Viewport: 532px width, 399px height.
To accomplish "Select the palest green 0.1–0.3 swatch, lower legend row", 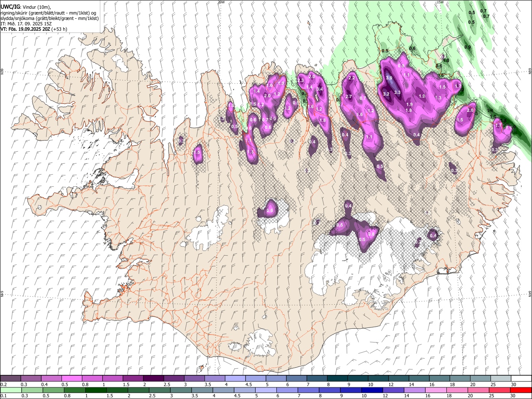I will 10,390.
